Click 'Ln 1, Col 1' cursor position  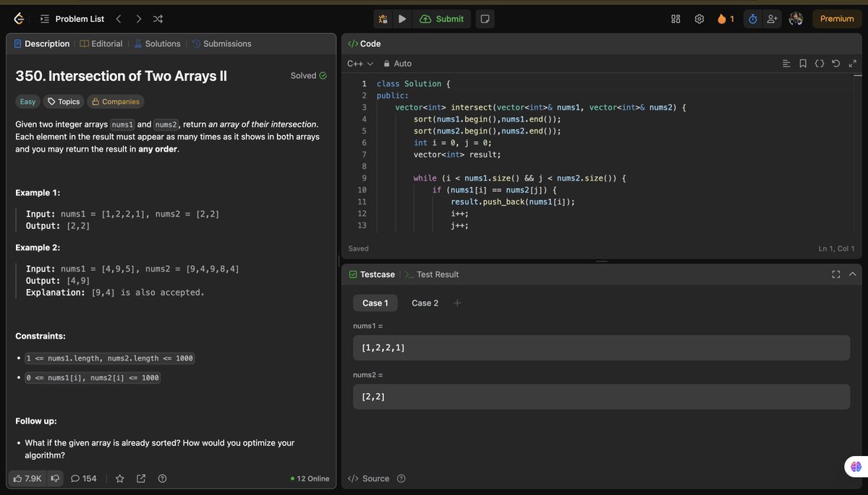click(x=836, y=249)
